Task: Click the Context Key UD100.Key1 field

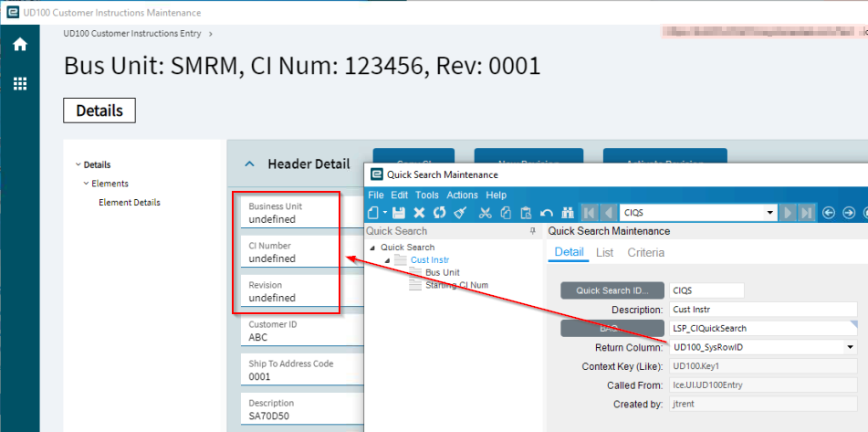Action: (763, 366)
